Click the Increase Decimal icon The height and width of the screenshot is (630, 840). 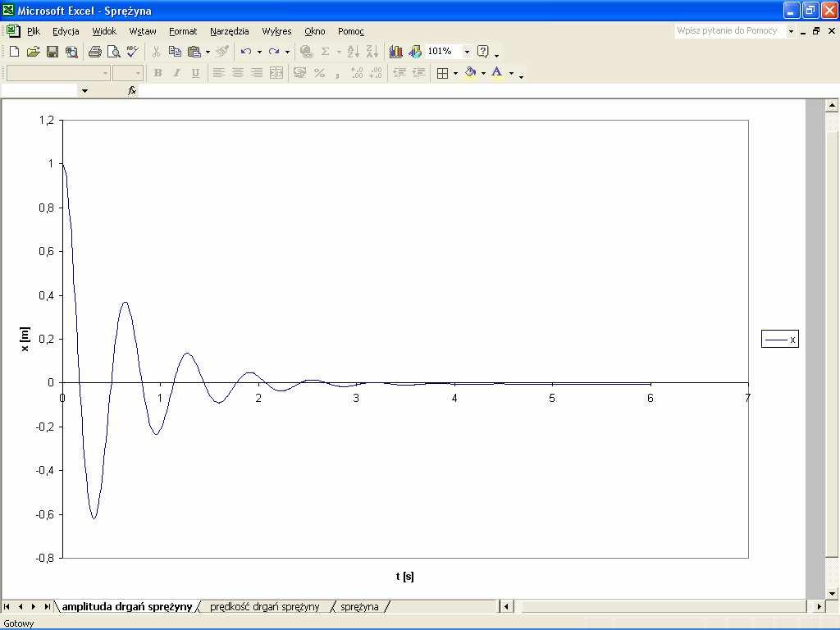point(357,73)
